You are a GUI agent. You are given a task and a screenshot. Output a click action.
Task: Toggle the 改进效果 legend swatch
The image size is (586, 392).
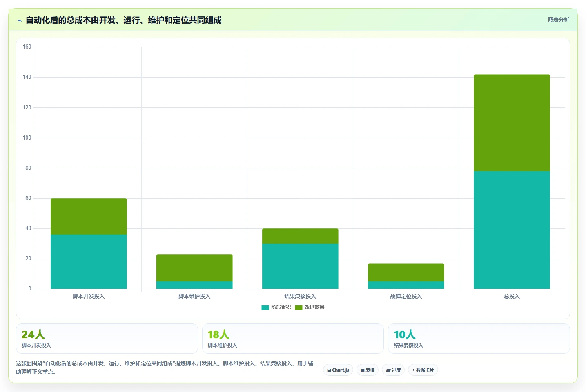pyautogui.click(x=299, y=307)
